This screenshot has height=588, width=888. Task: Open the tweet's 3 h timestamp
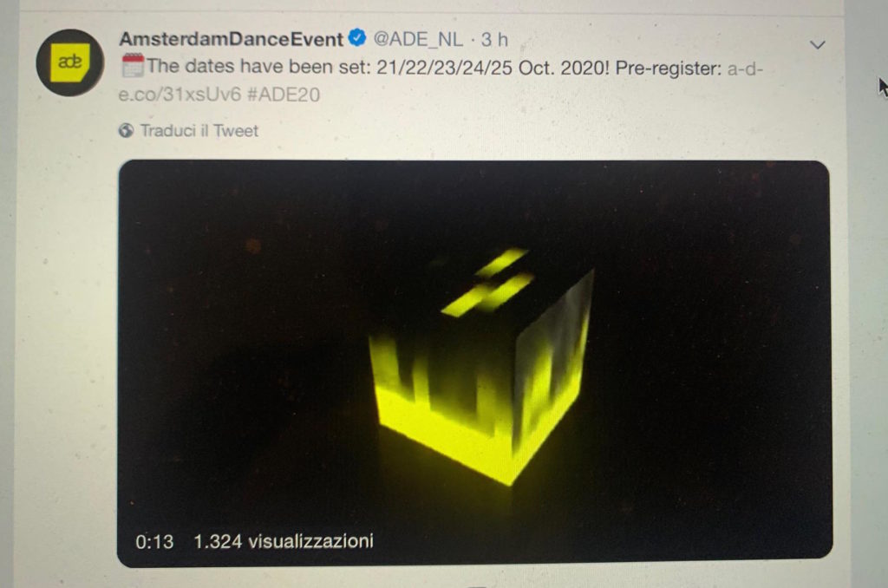(x=494, y=40)
